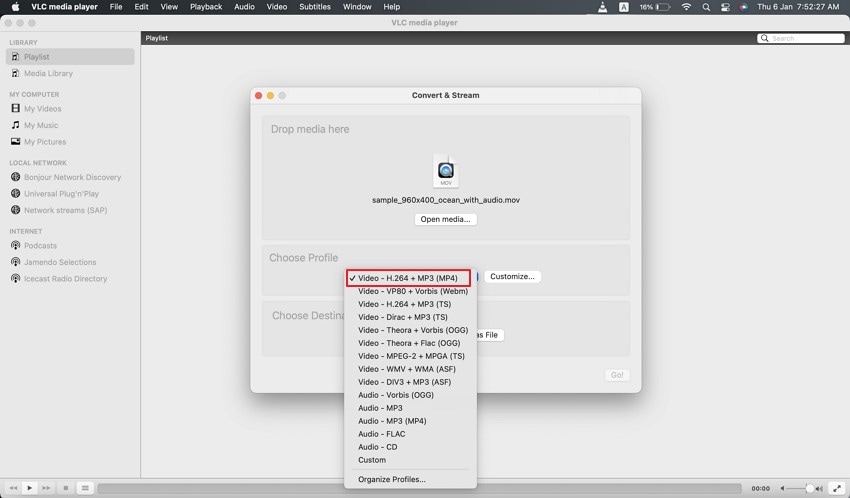Toggle the playlist view button
This screenshot has height=498, width=850.
pos(85,488)
